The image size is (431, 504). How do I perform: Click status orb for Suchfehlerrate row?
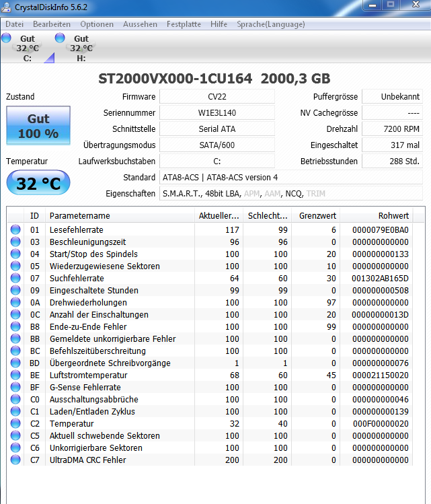tap(15, 278)
